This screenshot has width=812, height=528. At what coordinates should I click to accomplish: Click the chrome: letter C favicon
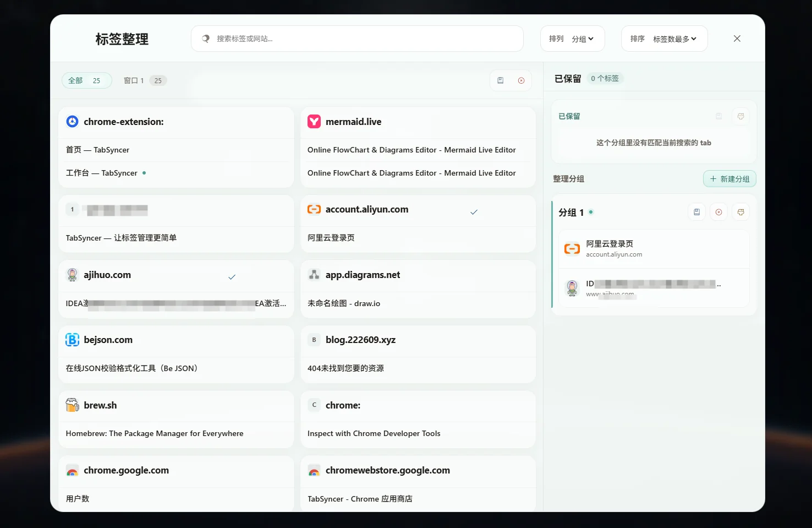[314, 405]
